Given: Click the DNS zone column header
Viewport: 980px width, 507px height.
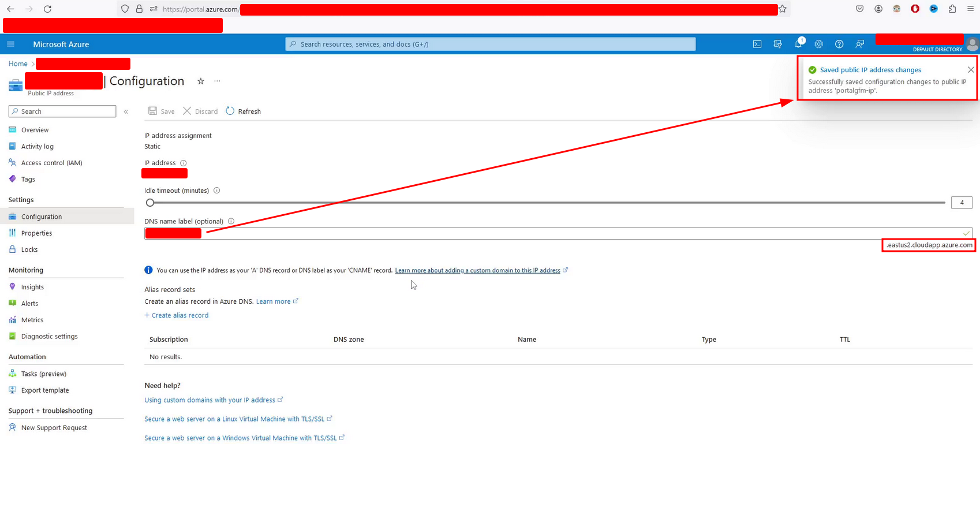Looking at the screenshot, I should click(349, 340).
